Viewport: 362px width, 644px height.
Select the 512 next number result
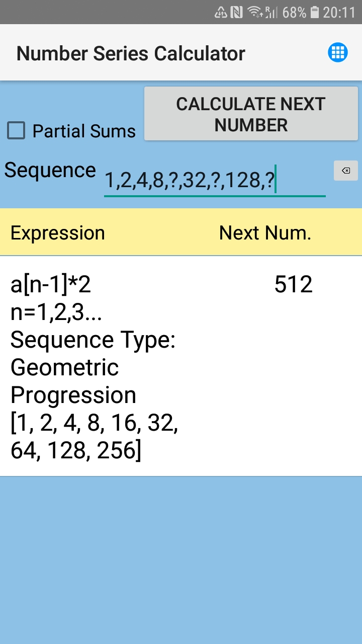point(293,285)
